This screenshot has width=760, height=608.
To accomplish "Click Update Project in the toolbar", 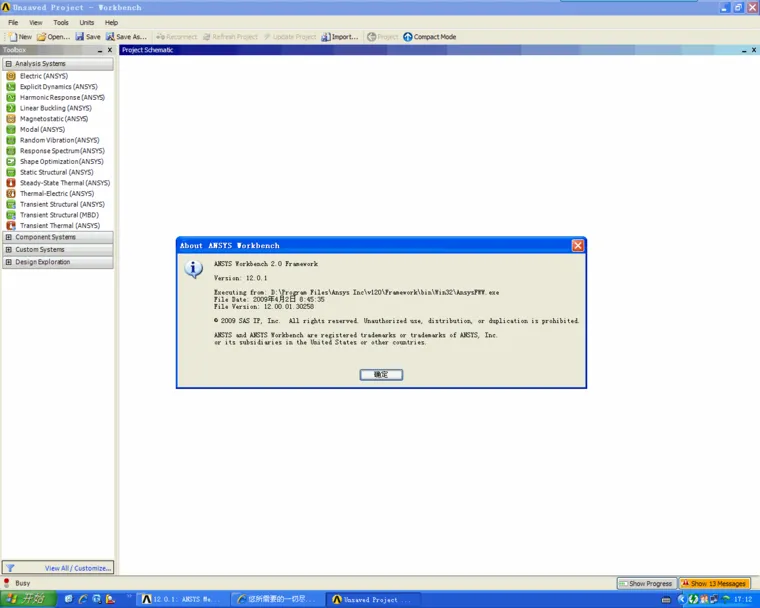I will tap(290, 37).
